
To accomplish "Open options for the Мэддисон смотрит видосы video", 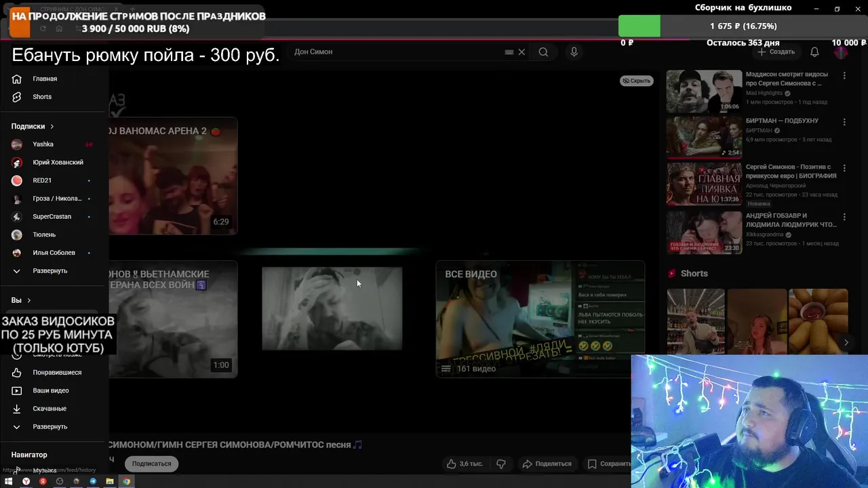I will tap(844, 76).
